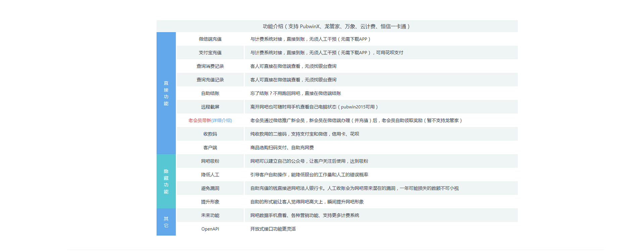Open the 详细介绍 link beside 老会员带新
This screenshot has width=644, height=252.
[221, 120]
